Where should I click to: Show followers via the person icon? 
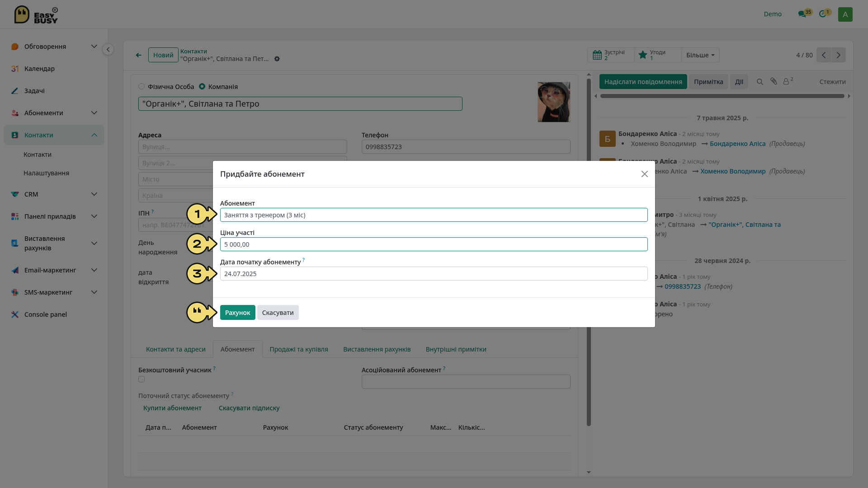pos(788,81)
